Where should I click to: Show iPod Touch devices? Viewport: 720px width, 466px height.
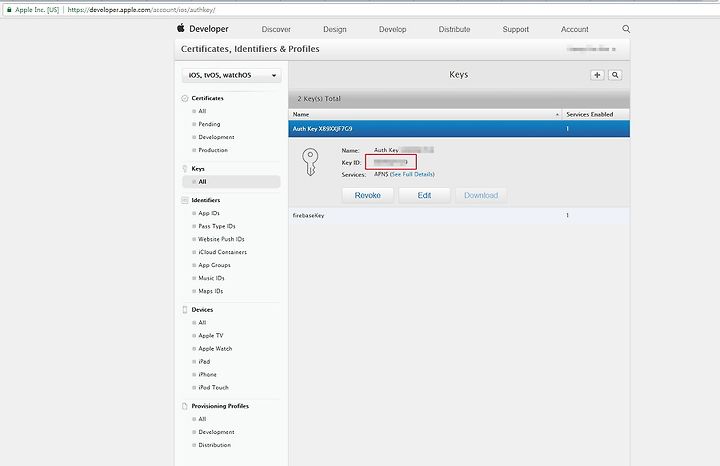214,387
